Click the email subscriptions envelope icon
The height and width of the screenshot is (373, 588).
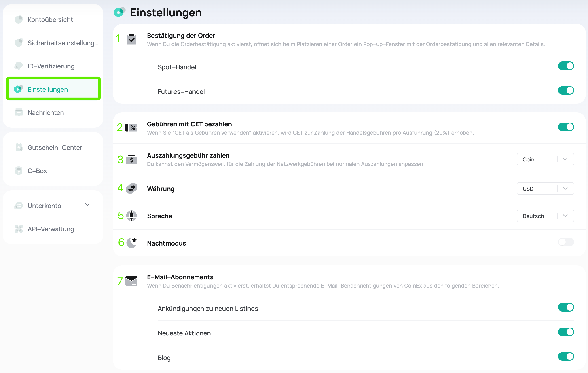point(131,281)
